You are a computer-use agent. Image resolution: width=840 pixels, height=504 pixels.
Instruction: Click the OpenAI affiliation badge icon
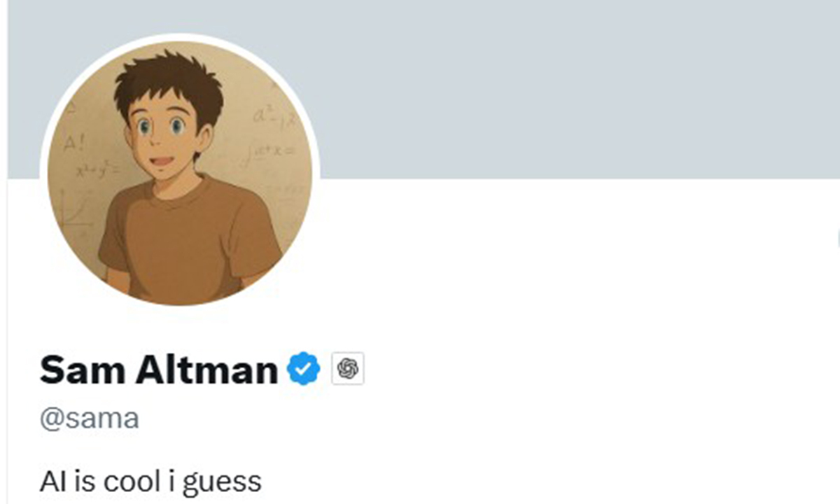pos(348,369)
